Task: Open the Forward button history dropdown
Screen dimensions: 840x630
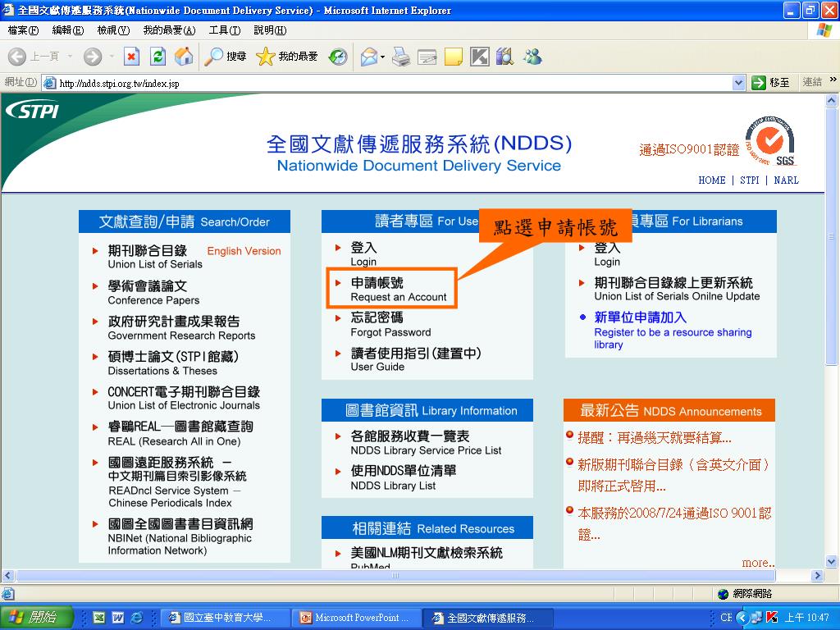Action: coord(112,57)
